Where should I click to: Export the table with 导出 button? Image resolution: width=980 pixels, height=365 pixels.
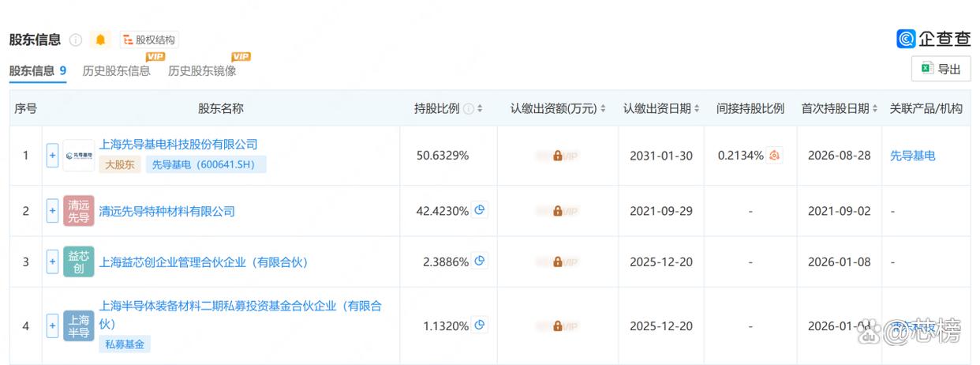tap(941, 69)
